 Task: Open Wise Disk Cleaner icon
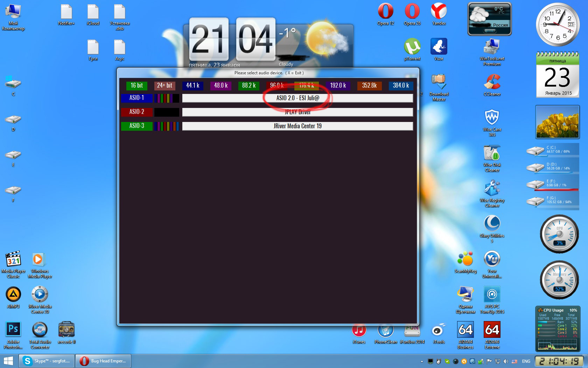pyautogui.click(x=492, y=158)
